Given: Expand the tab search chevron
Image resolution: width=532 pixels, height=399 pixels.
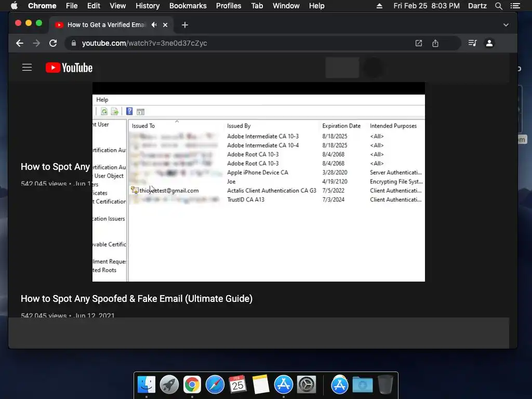Looking at the screenshot, I should [x=506, y=25].
